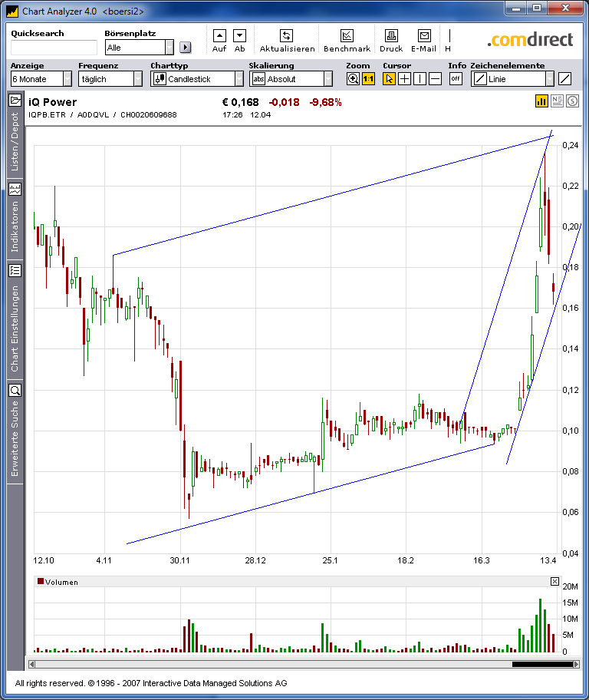Click the horizontal scrollbar right arrow
The image size is (589, 700).
[576, 664]
